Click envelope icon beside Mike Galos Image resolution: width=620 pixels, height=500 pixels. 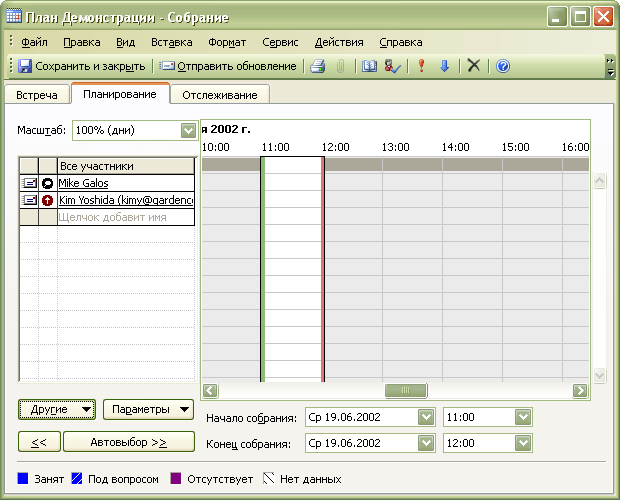tap(28, 184)
